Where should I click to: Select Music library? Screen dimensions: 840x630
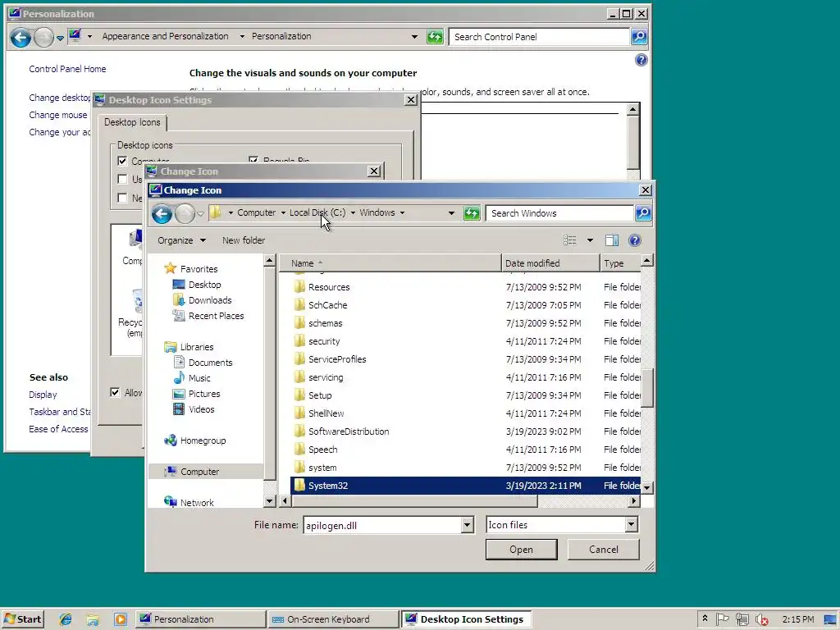click(x=192, y=377)
